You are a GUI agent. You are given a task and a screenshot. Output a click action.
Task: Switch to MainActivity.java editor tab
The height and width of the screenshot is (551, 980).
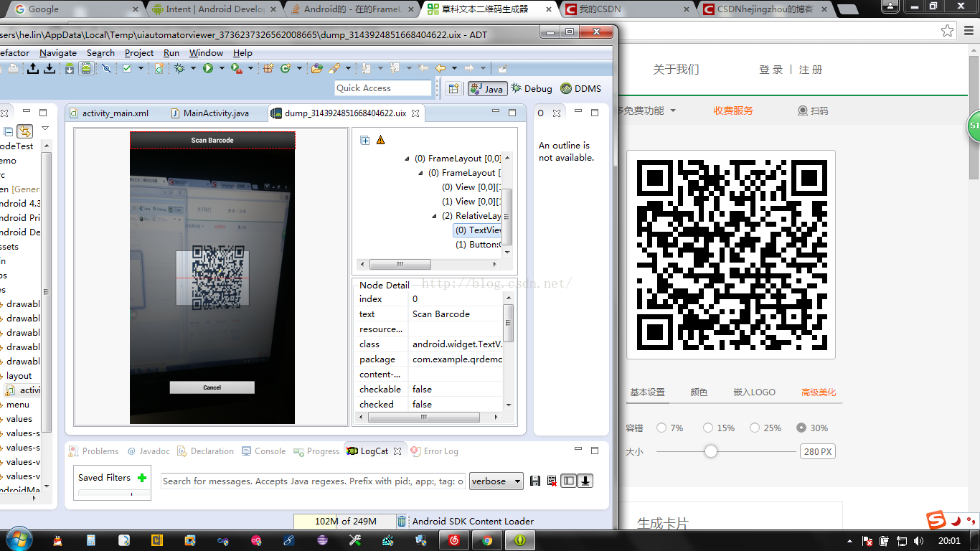(x=210, y=113)
